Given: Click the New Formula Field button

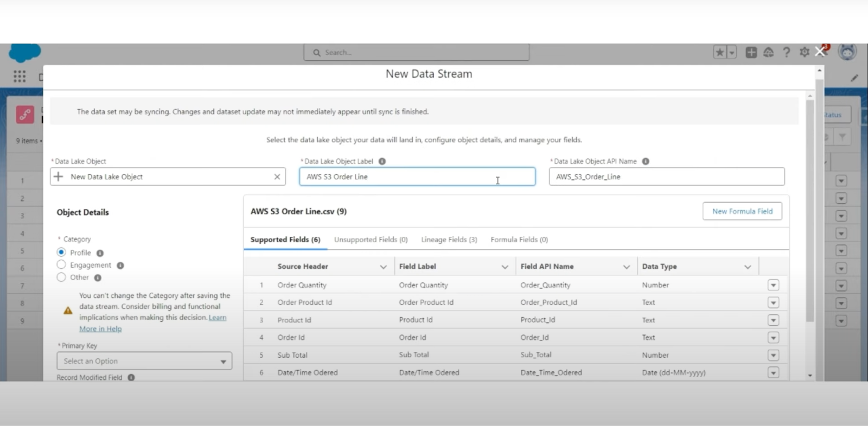Looking at the screenshot, I should tap(742, 211).
